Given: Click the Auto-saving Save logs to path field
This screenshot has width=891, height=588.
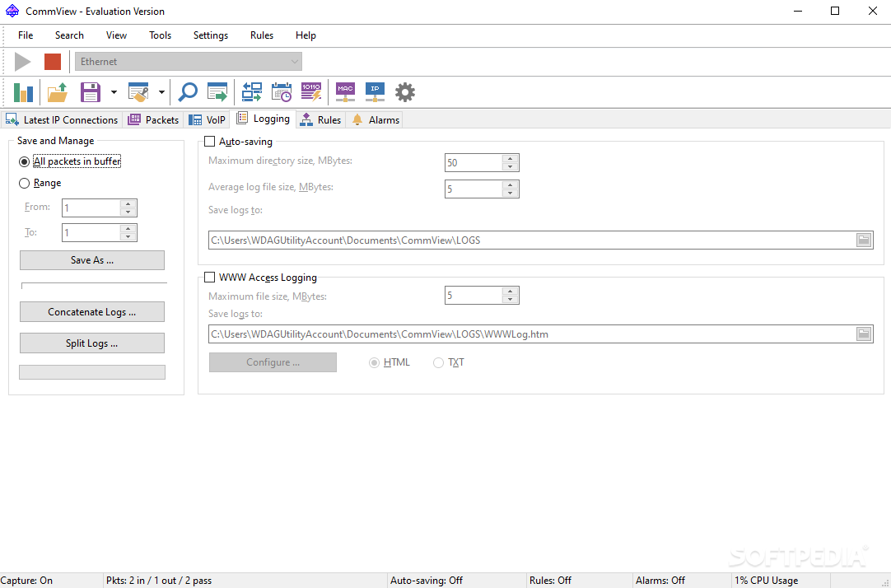Looking at the screenshot, I should (533, 240).
